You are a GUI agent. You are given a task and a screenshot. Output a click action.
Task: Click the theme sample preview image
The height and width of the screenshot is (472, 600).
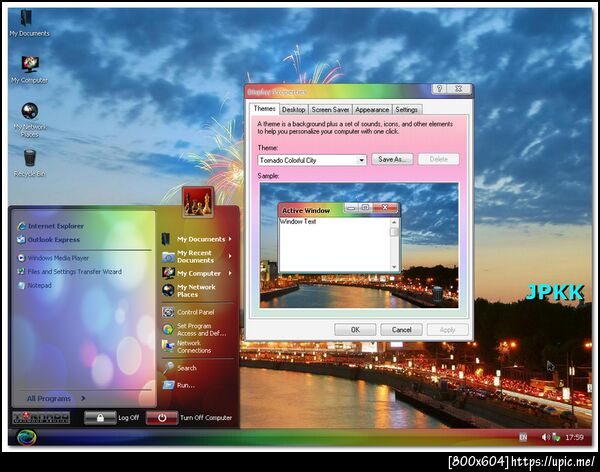coord(359,245)
